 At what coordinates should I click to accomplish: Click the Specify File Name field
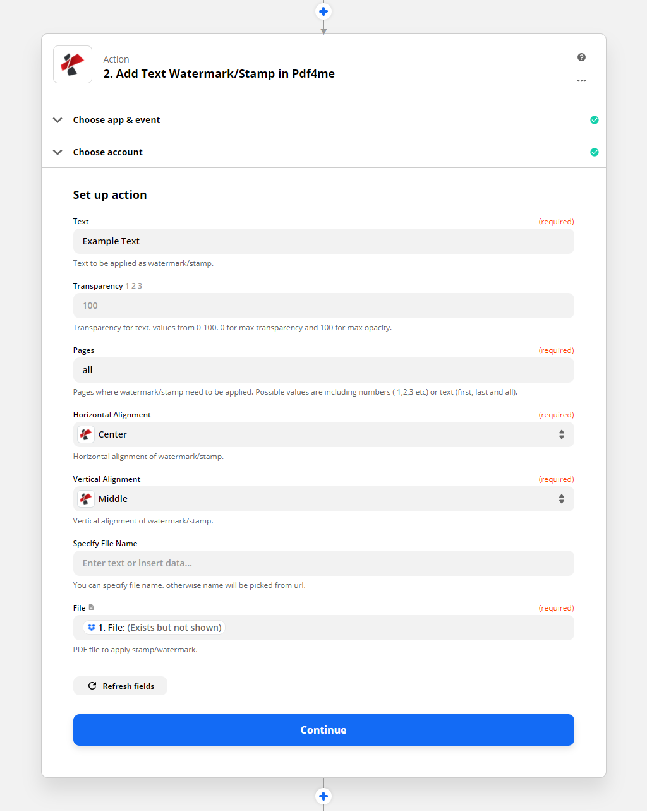click(x=323, y=563)
